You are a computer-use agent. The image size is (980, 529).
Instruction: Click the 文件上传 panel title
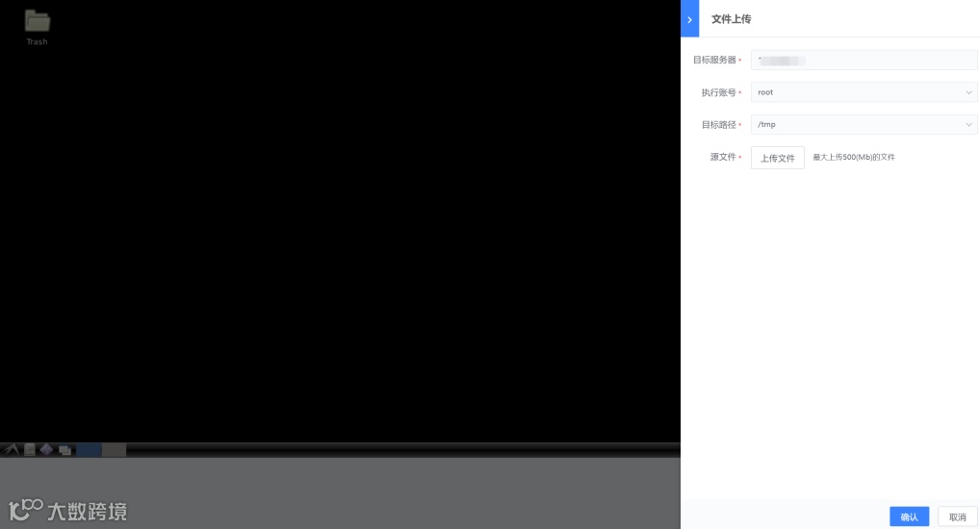(x=732, y=19)
